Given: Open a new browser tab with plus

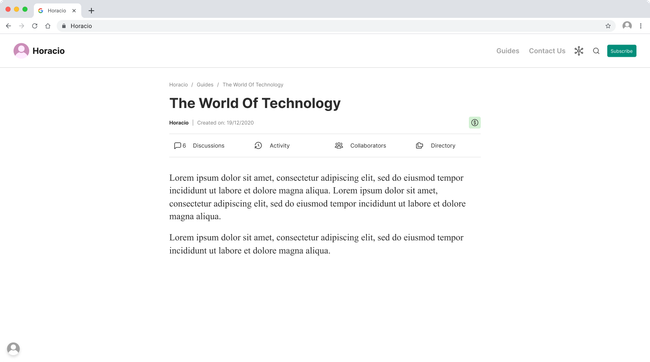Looking at the screenshot, I should point(91,11).
